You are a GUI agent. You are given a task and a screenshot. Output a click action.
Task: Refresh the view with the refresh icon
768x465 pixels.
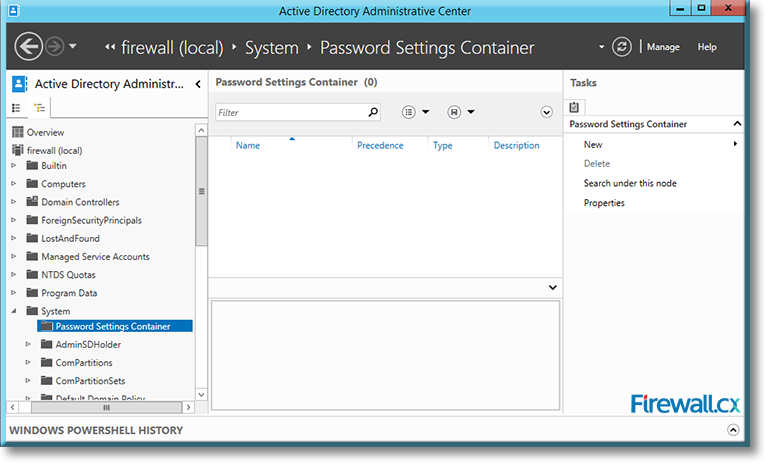(622, 47)
